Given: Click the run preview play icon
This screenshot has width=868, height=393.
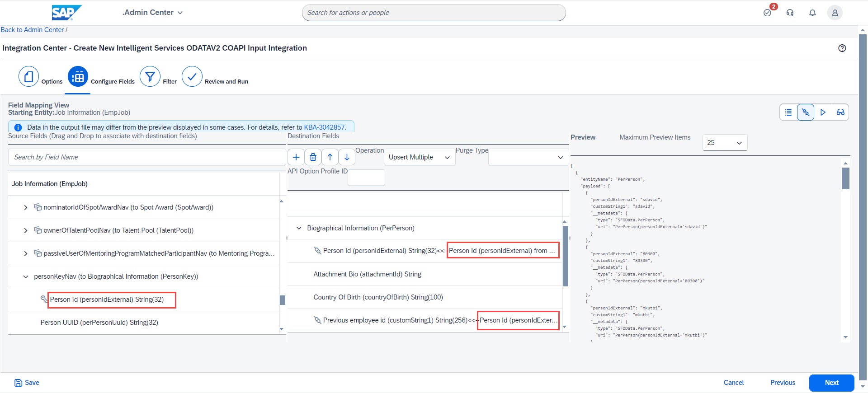Looking at the screenshot, I should pos(823,112).
